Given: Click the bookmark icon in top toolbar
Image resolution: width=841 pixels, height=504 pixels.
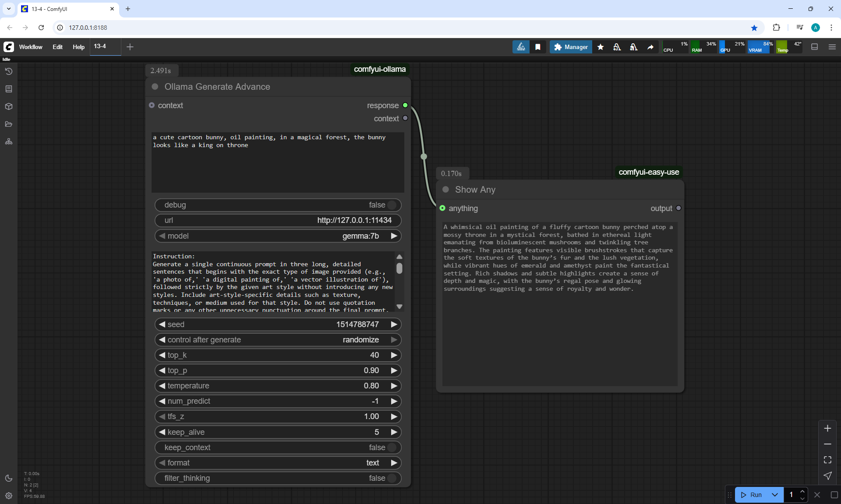Looking at the screenshot, I should 538,47.
